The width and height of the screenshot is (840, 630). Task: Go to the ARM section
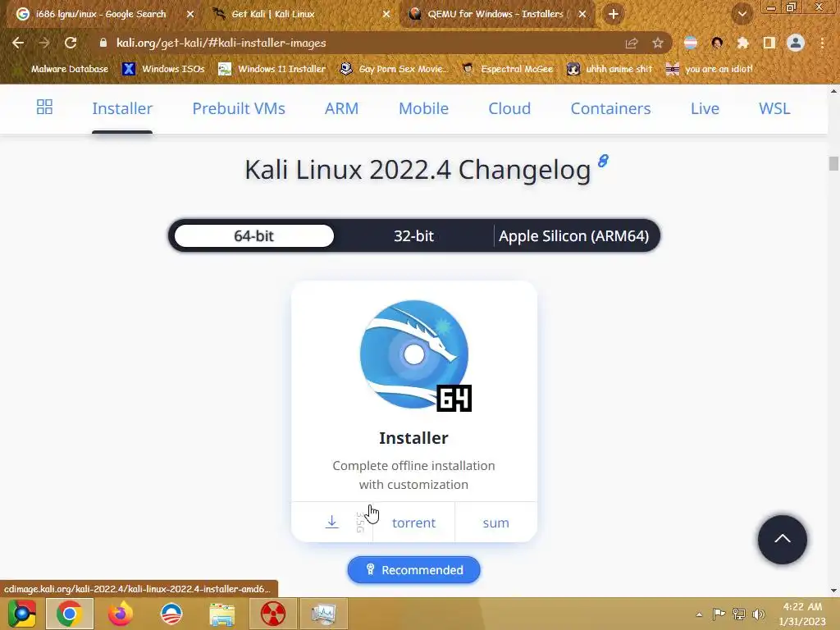pyautogui.click(x=341, y=108)
